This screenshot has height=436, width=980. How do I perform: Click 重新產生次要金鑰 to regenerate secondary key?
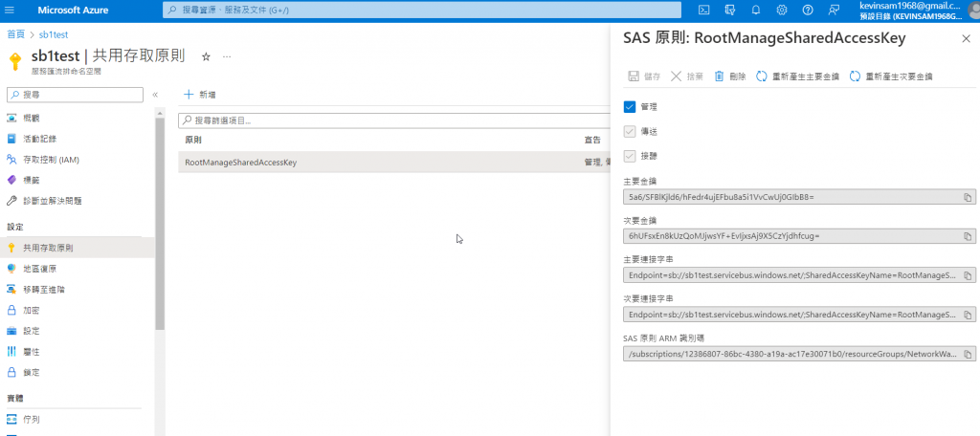891,76
